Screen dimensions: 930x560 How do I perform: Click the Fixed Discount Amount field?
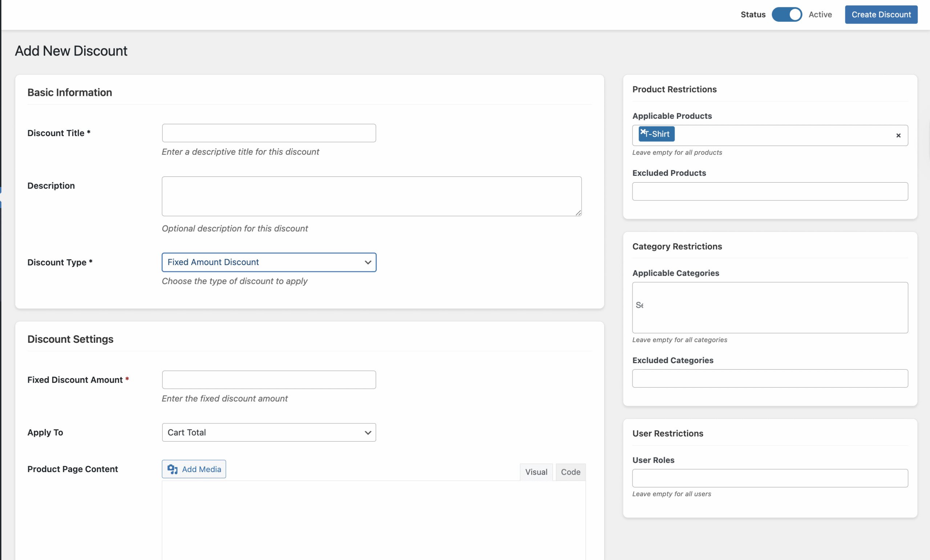click(269, 380)
